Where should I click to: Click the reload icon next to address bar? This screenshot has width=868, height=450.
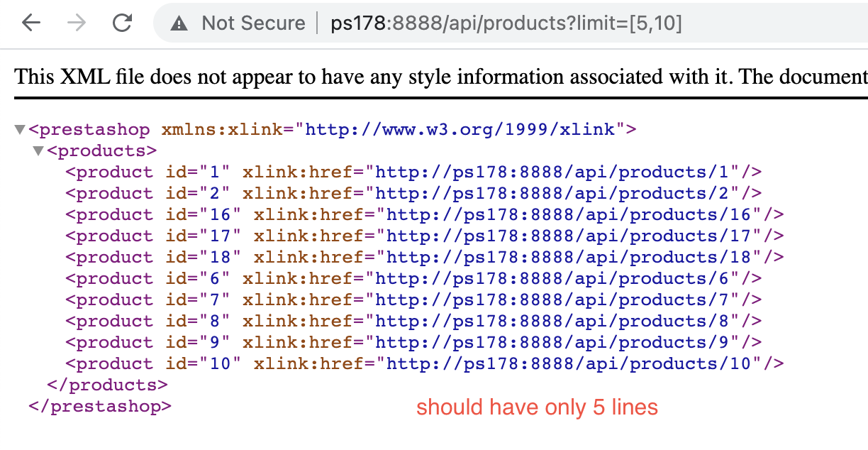point(122,23)
